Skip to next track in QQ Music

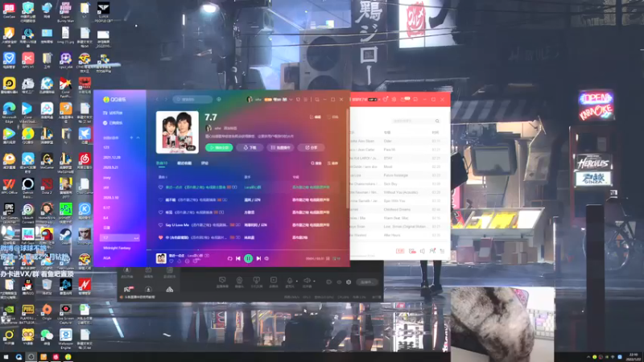258,258
